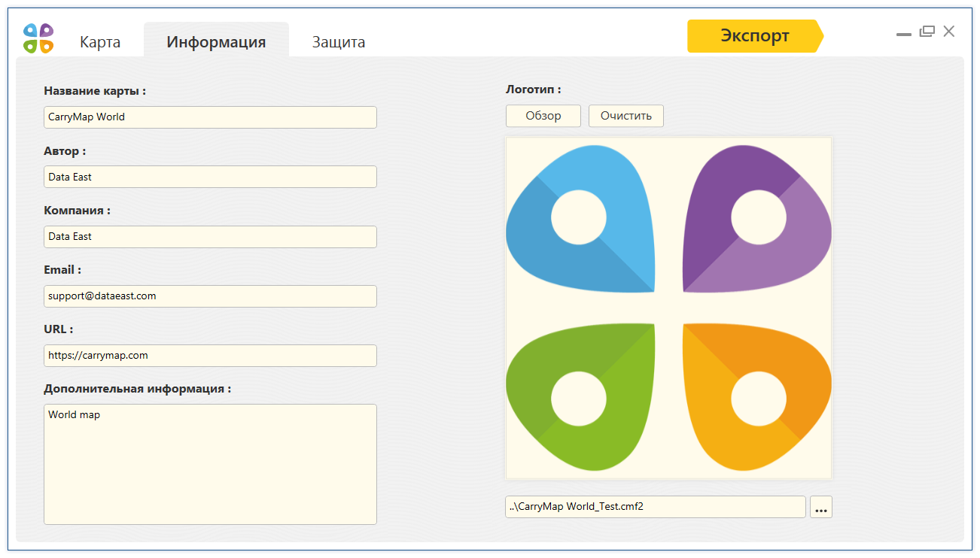Image resolution: width=980 pixels, height=558 pixels.
Task: Open the Защита tab
Action: click(339, 42)
